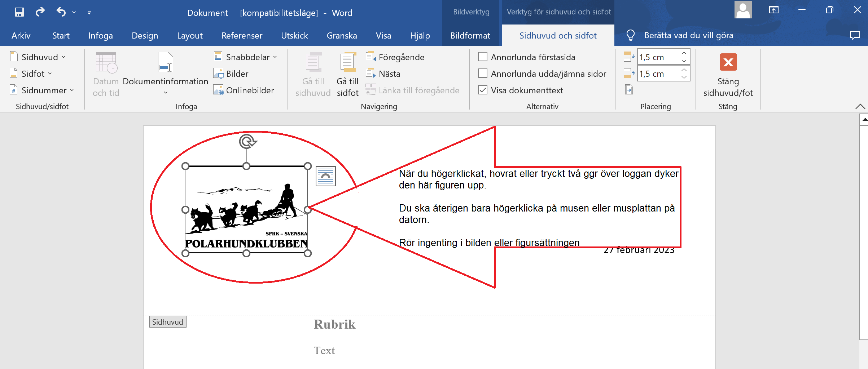The height and width of the screenshot is (369, 868).
Task: Click the Text placeholder in document
Action: coord(324,351)
